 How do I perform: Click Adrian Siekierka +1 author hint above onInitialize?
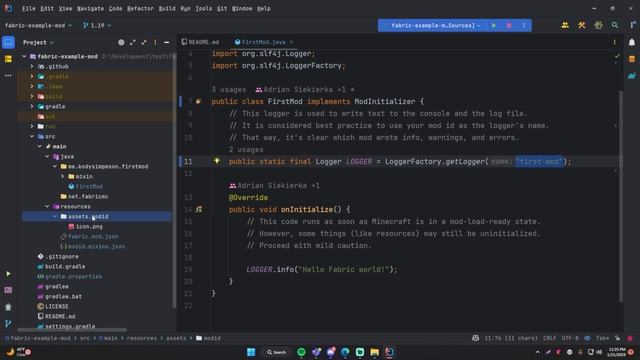click(274, 185)
